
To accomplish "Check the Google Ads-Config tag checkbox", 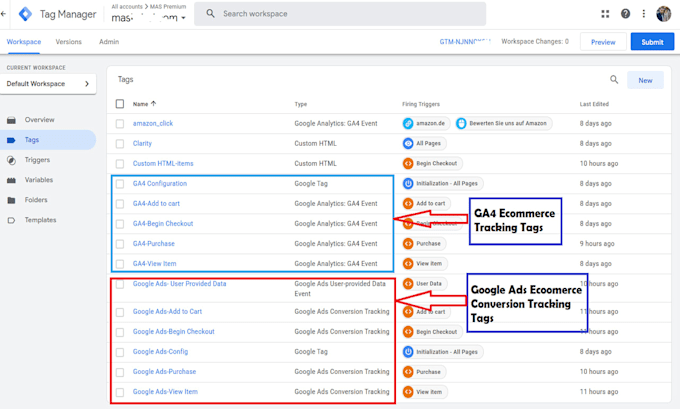I will tap(120, 352).
